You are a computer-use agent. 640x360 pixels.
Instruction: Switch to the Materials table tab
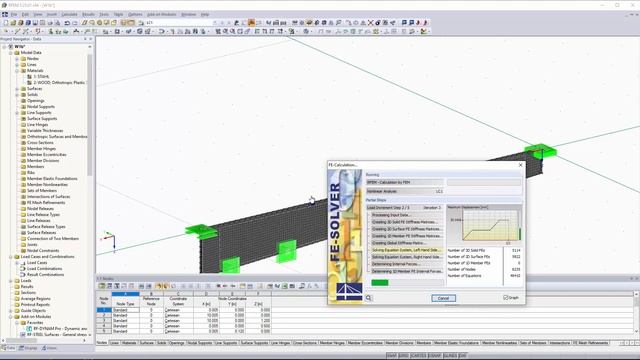click(x=129, y=343)
